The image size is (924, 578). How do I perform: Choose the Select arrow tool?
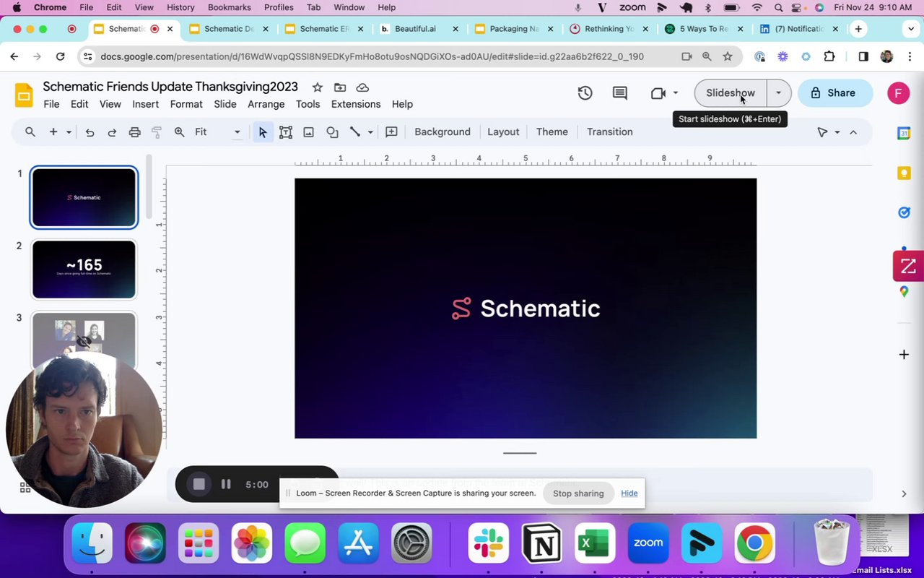263,131
